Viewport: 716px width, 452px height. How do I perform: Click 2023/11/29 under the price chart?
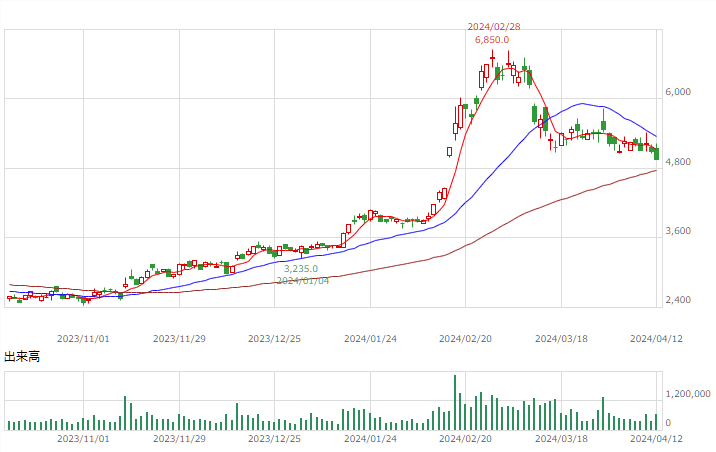coord(179,339)
